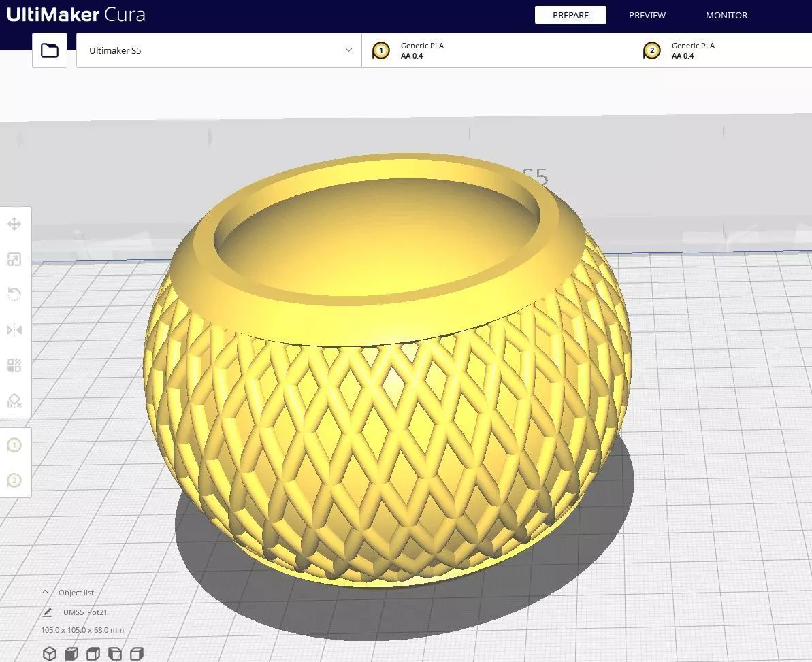
Task: Collapse the Object list panel
Action: point(46,592)
